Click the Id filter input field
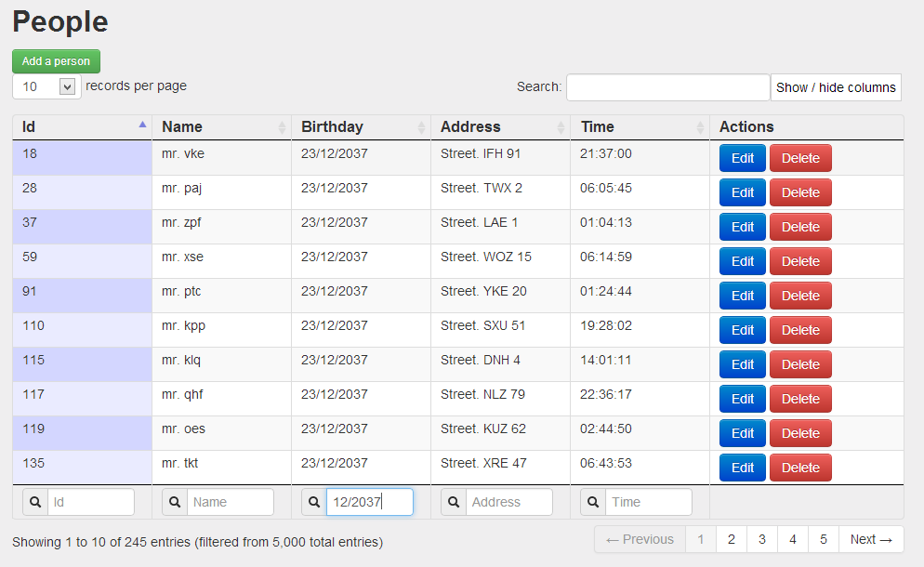The width and height of the screenshot is (924, 567). (90, 502)
